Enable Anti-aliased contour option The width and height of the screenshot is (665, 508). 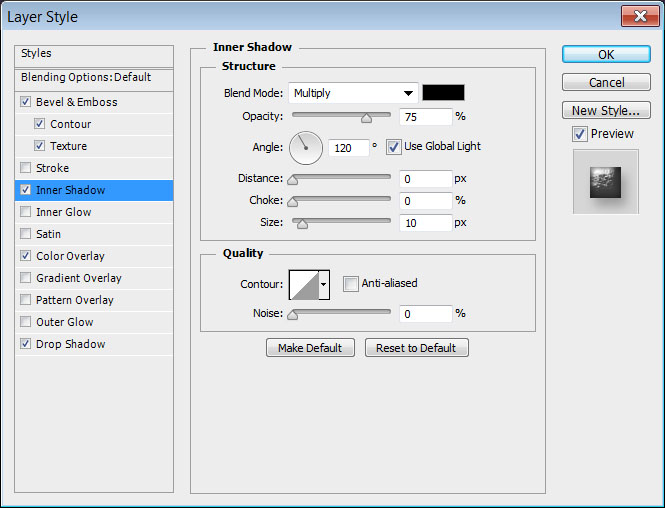point(350,283)
